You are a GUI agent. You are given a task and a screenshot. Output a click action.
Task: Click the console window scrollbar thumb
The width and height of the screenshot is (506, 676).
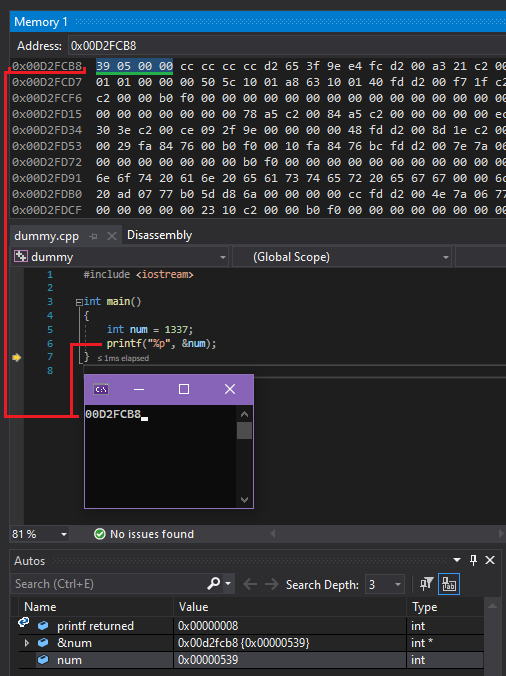244,430
